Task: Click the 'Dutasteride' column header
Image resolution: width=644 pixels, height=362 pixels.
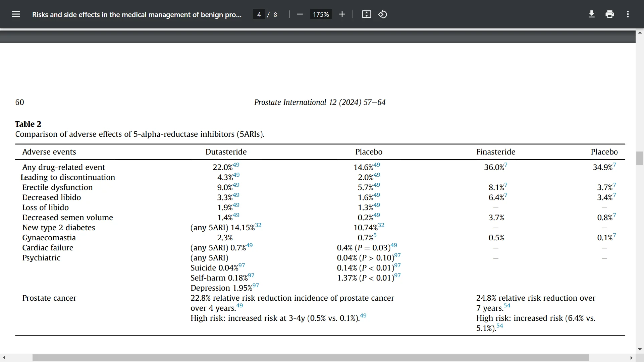Action: click(226, 152)
